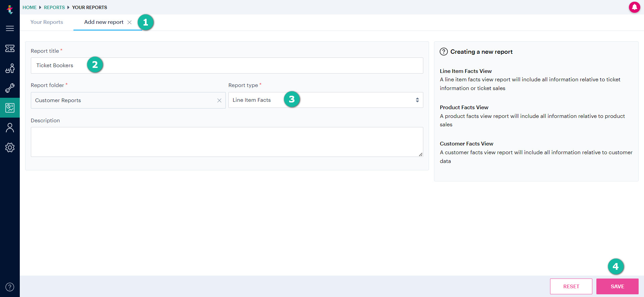Viewport: 644px width, 297px height.
Task: Clear the Customer Reports folder selection
Action: 219,100
